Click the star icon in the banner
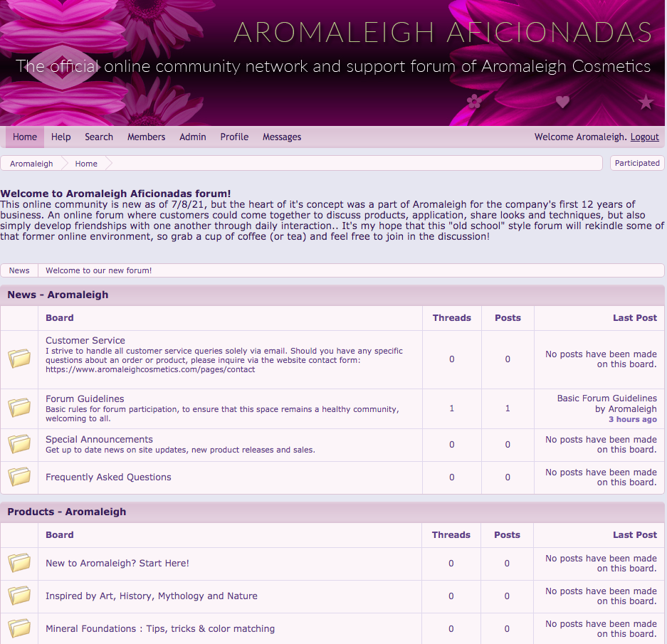Image resolution: width=667 pixels, height=644 pixels. tap(646, 101)
